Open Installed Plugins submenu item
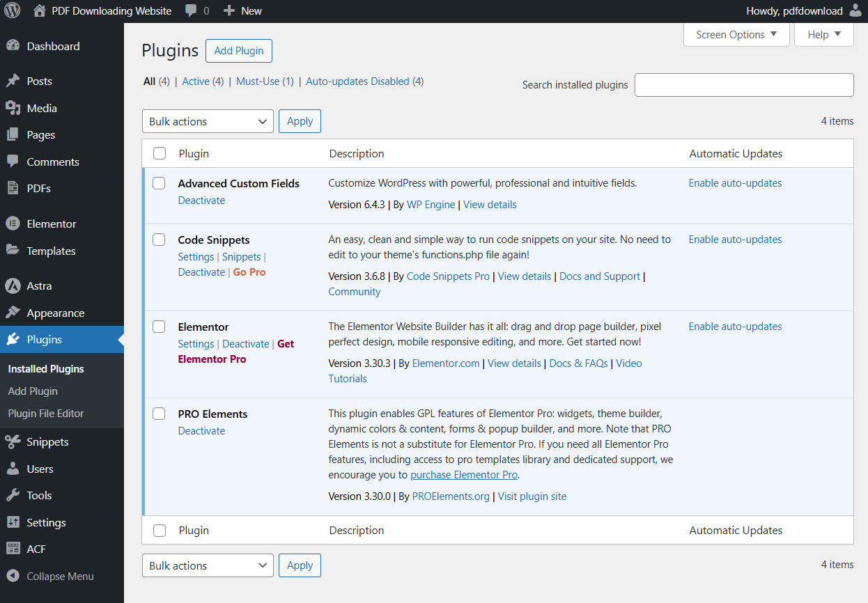This screenshot has width=868, height=603. click(x=46, y=369)
